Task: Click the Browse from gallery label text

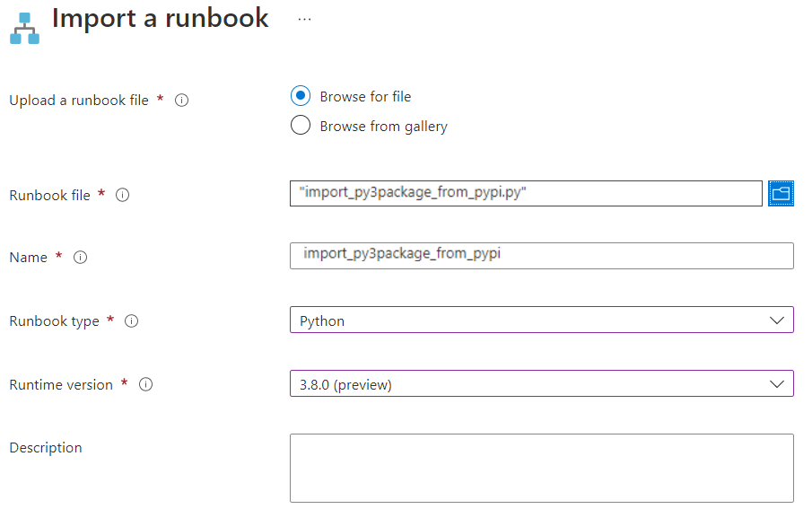Action: pos(383,127)
